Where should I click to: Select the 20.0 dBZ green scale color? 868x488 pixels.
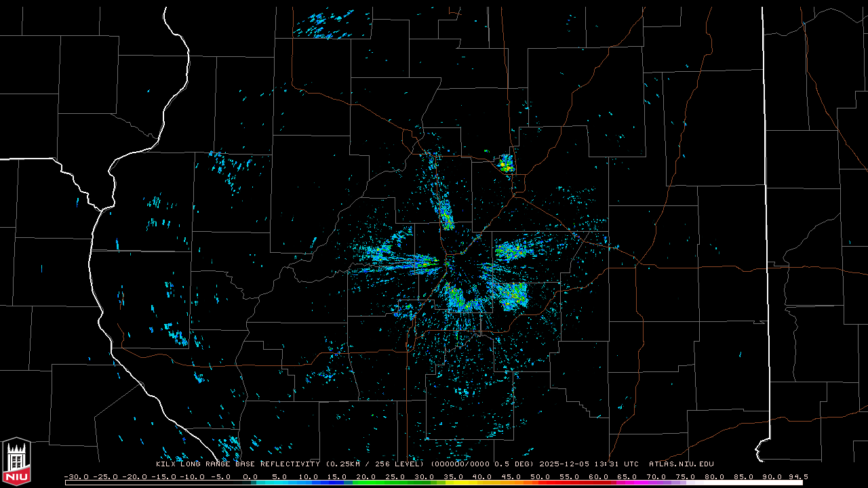tap(366, 483)
